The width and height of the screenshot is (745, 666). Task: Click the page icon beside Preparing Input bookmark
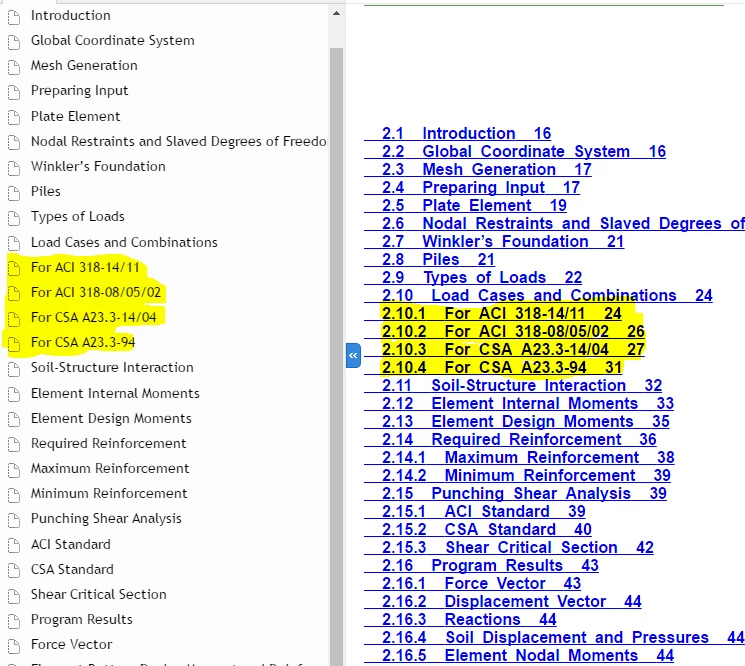(x=14, y=92)
